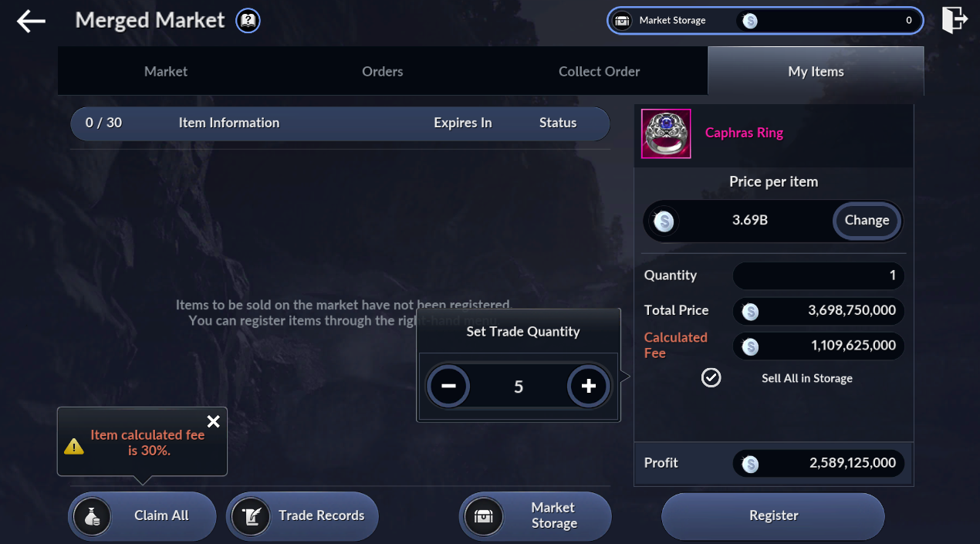Viewport: 980px width, 544px height.
Task: Click the warning triangle icon in fee notice
Action: [x=74, y=445]
